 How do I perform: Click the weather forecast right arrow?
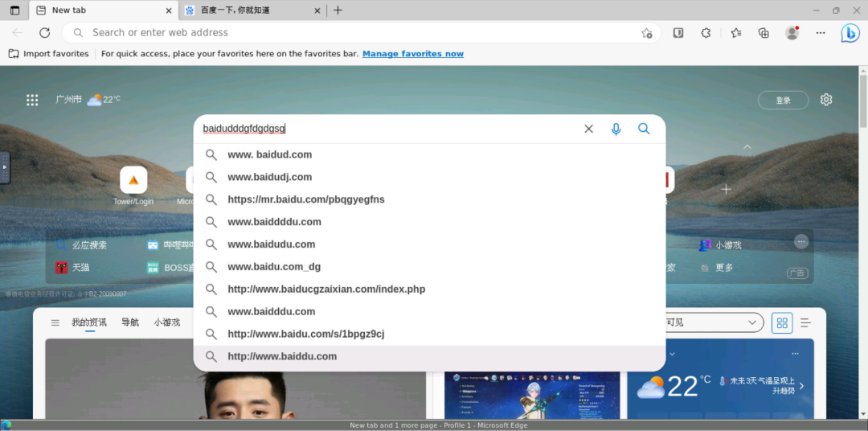coord(801,386)
